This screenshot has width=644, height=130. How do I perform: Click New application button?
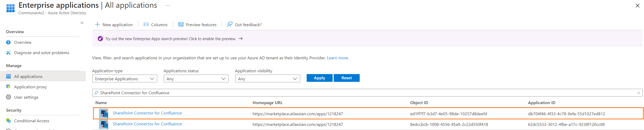(x=114, y=25)
